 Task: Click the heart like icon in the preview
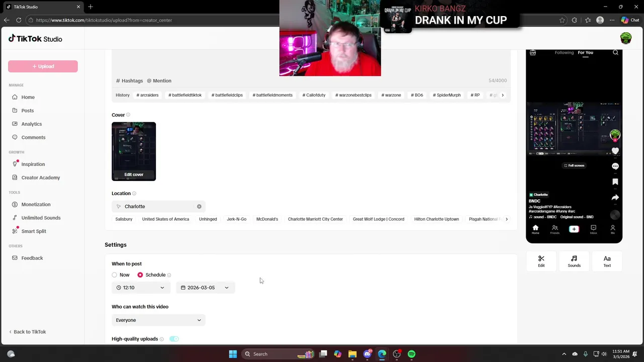(x=615, y=151)
